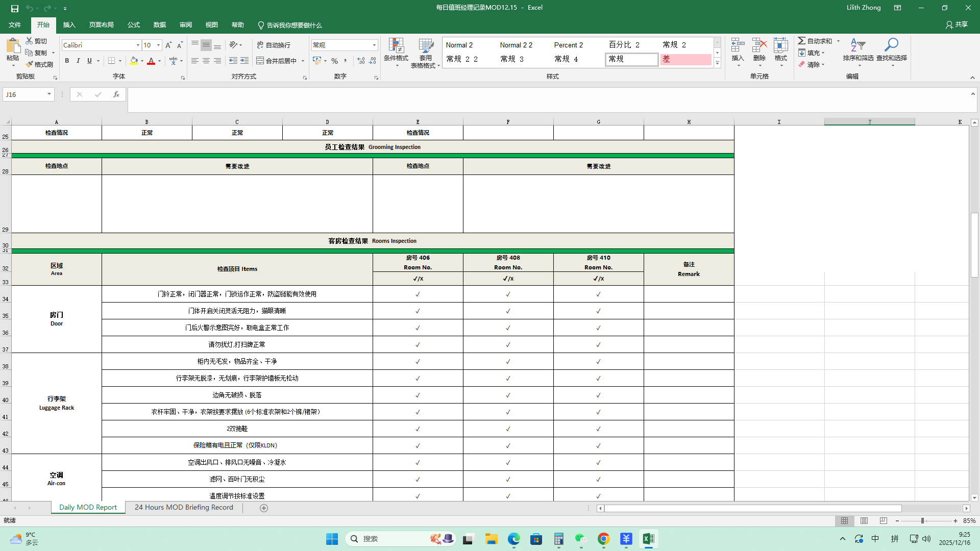Add a new sheet with plus button
Viewport: 980px width, 551px height.
coord(264,508)
